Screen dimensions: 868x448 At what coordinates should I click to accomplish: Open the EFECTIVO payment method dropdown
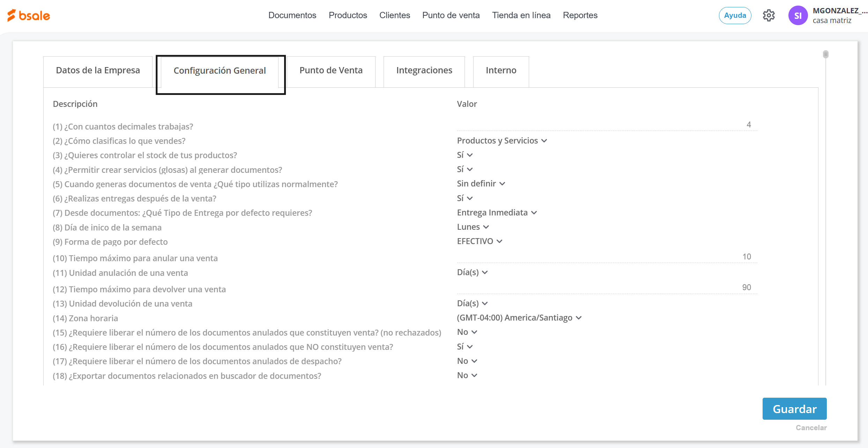tap(479, 241)
